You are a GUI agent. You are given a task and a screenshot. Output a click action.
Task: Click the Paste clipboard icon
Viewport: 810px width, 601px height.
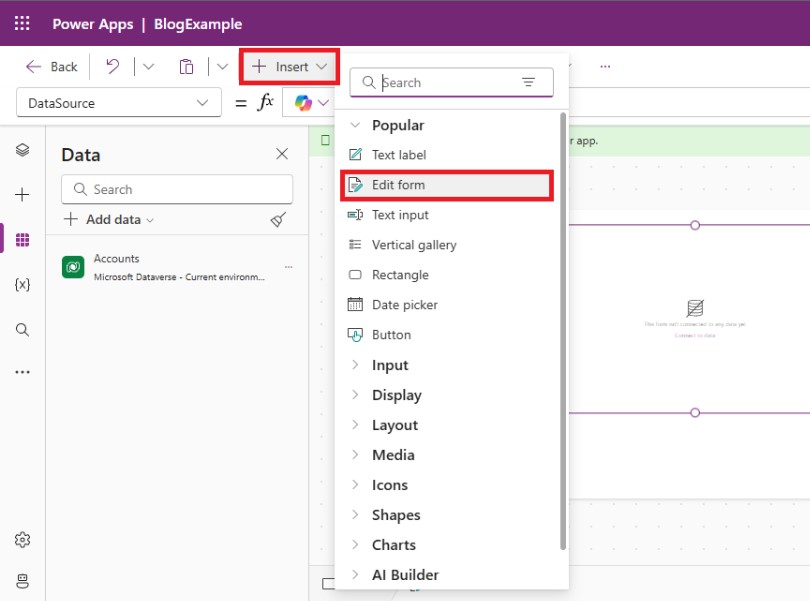click(x=186, y=66)
